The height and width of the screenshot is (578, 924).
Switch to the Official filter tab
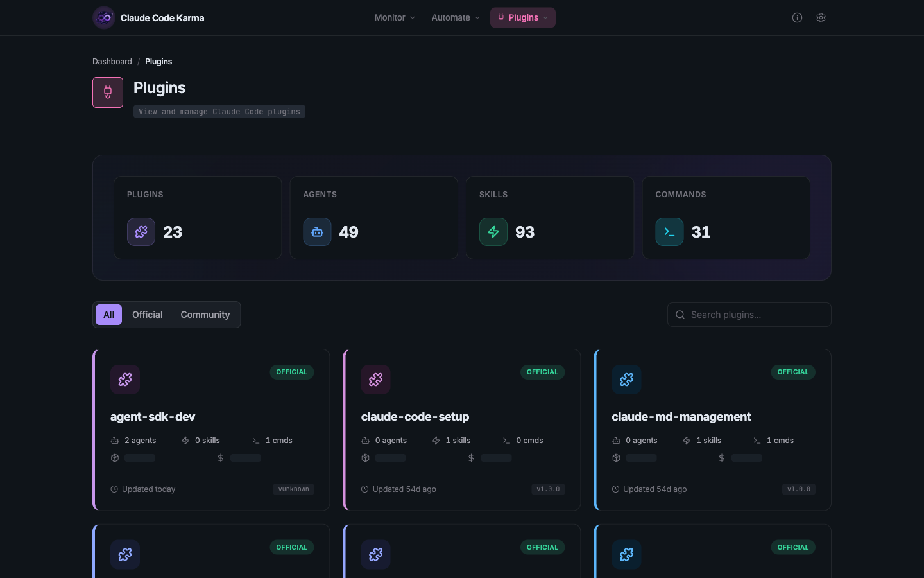pyautogui.click(x=148, y=315)
